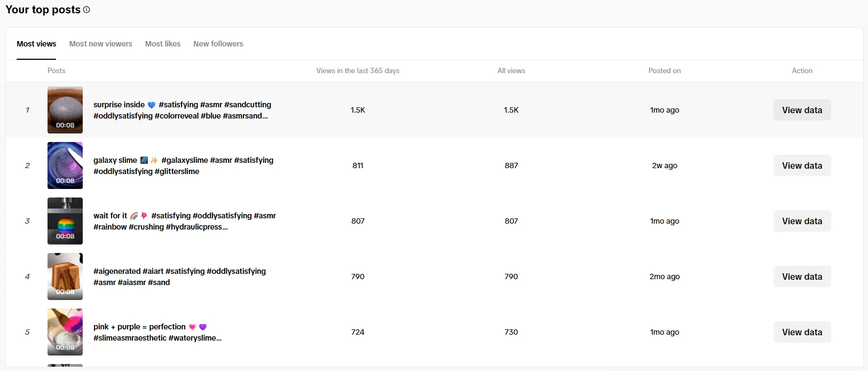The image size is (868, 371).
Task: Select the Most likes tab
Action: pyautogui.click(x=163, y=44)
